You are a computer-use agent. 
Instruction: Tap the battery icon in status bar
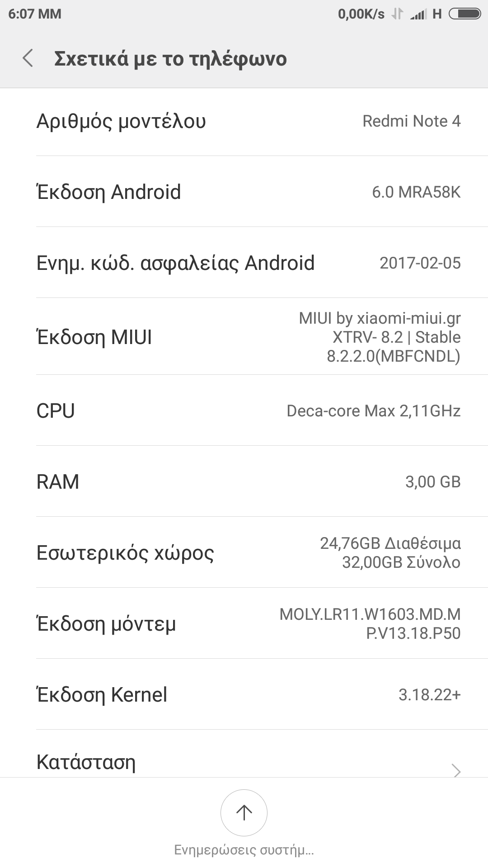(x=465, y=14)
